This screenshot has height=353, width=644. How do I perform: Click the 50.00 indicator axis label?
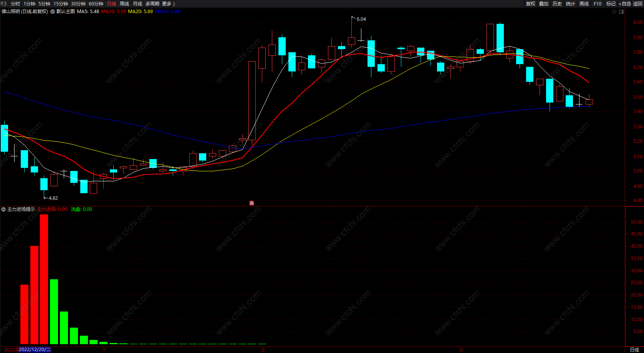tap(636, 222)
